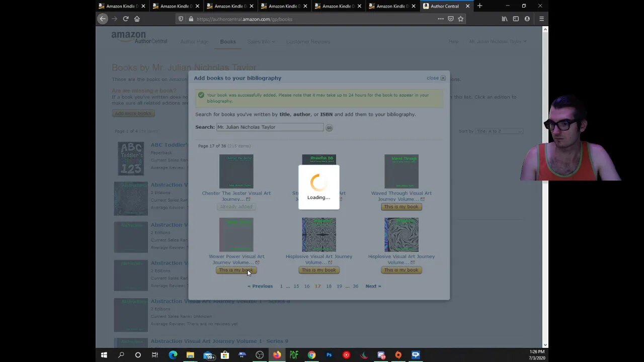644x362 pixels.
Task: Open Google Chrome from the taskbar
Action: click(x=312, y=355)
